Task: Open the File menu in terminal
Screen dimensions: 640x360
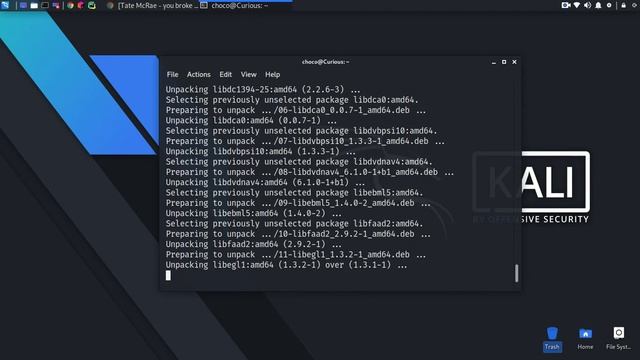Action: [x=172, y=74]
